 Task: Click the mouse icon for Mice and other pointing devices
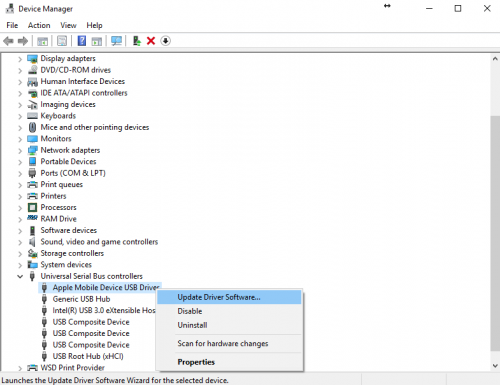coord(32,127)
